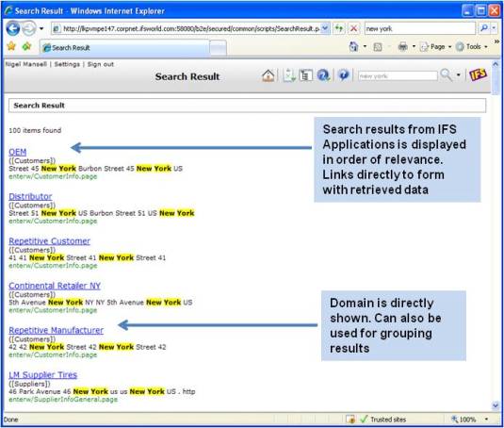Open a new blank tab button
Screen dimensions: 504x428
[218, 48]
